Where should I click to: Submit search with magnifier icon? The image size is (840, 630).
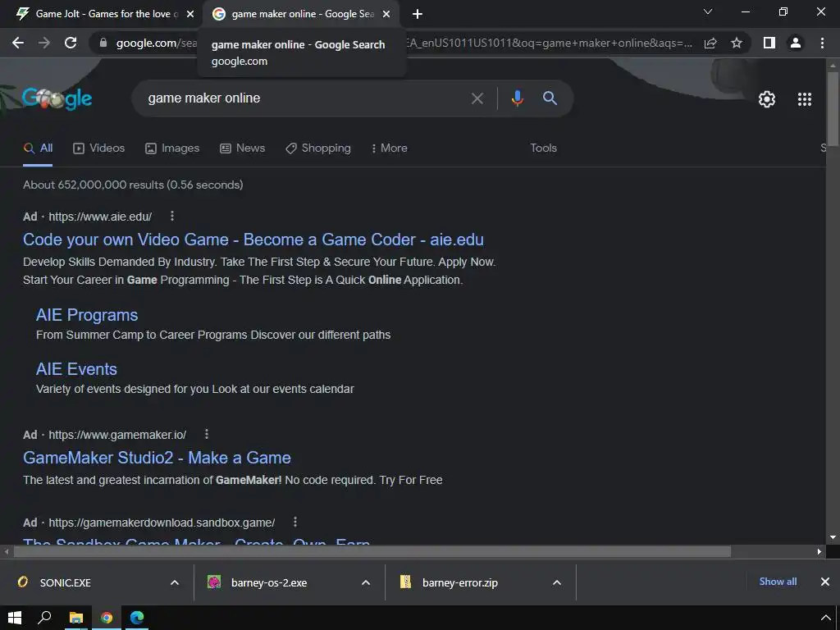click(x=550, y=98)
